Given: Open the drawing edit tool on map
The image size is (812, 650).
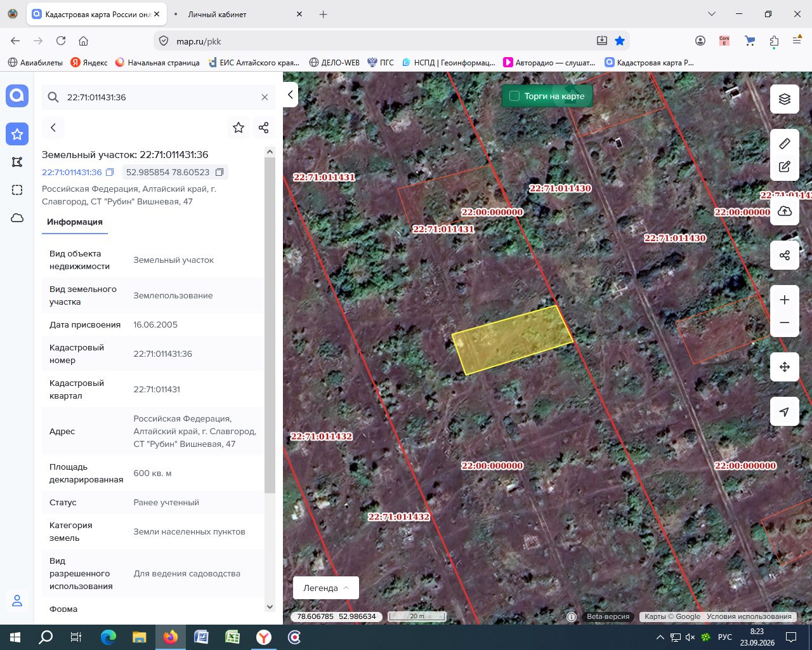Looking at the screenshot, I should tap(785, 167).
